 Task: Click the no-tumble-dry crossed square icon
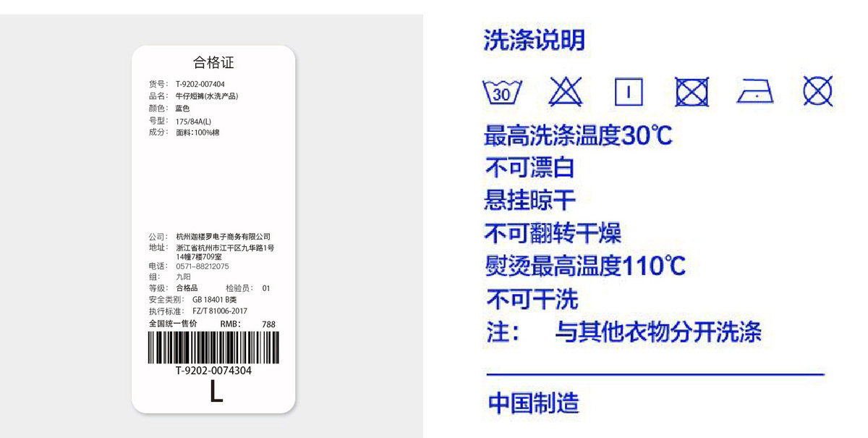692,93
